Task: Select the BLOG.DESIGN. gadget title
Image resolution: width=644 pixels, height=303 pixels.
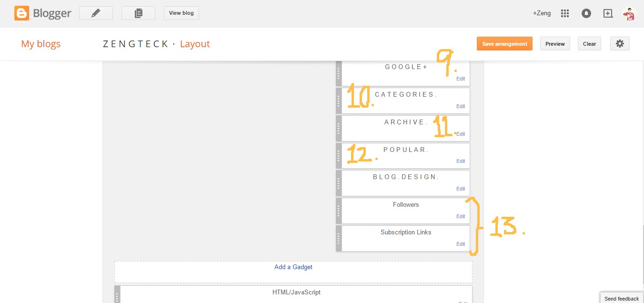Action: 406,177
